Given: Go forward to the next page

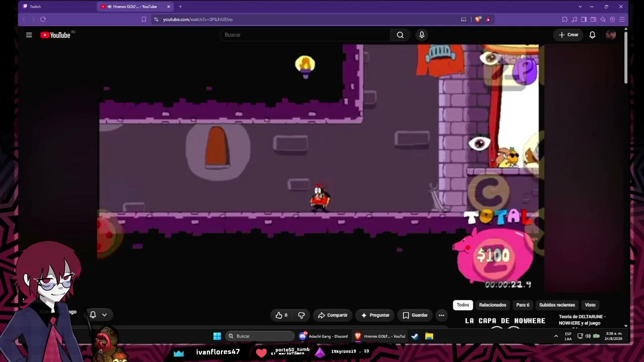Looking at the screenshot, I should [x=33, y=19].
